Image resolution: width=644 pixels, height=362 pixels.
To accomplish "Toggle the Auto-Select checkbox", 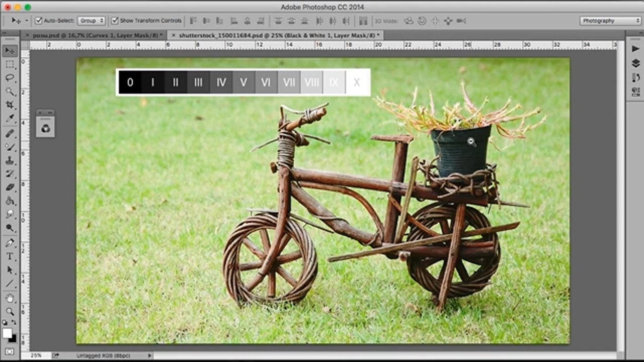I will (x=39, y=21).
